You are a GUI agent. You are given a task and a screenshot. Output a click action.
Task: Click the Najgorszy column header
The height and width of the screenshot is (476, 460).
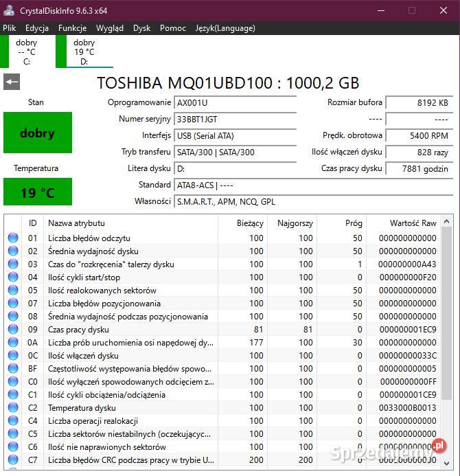tap(292, 223)
